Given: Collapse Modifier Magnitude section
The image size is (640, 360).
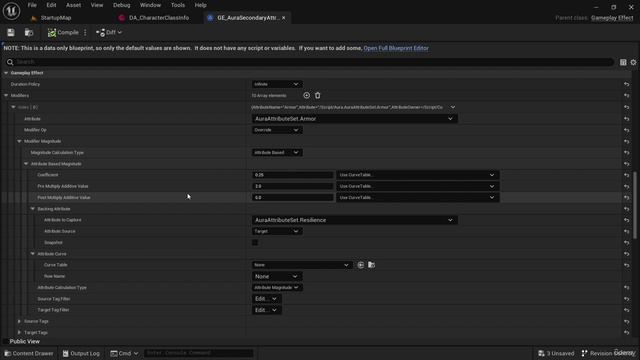Looking at the screenshot, I should tap(19, 141).
